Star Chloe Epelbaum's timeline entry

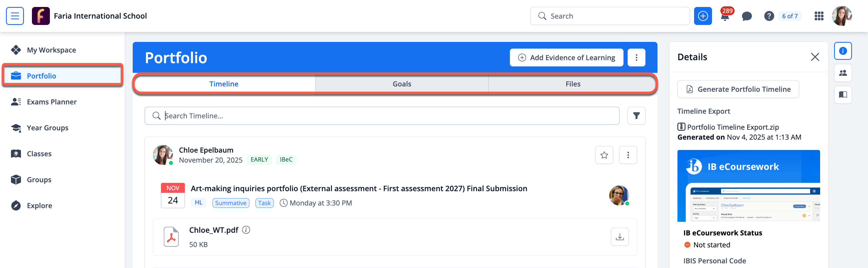[604, 155]
